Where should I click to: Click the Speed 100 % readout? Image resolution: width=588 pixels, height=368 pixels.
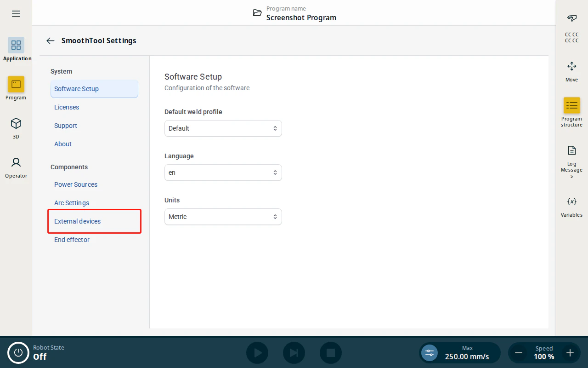[544, 353]
